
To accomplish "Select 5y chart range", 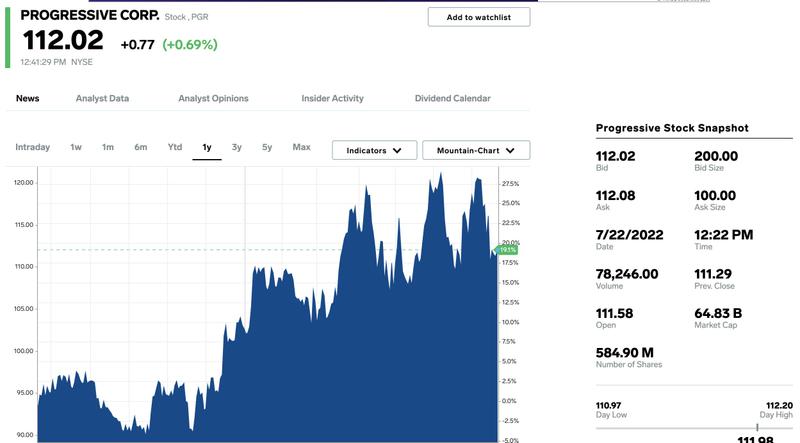I will point(267,147).
